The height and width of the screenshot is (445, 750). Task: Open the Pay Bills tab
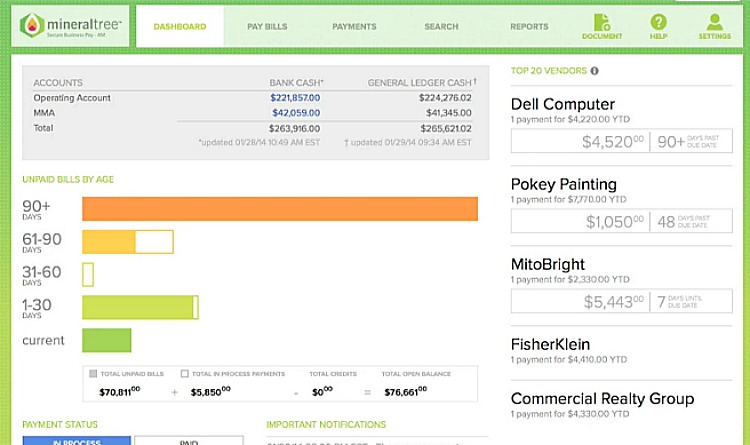(x=267, y=26)
